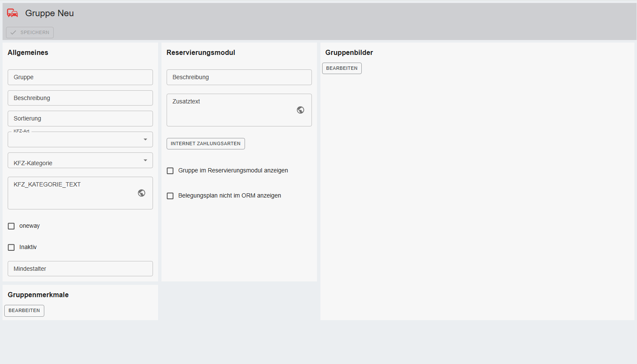Expand the KFZ-Kategorie dropdown

[80, 161]
